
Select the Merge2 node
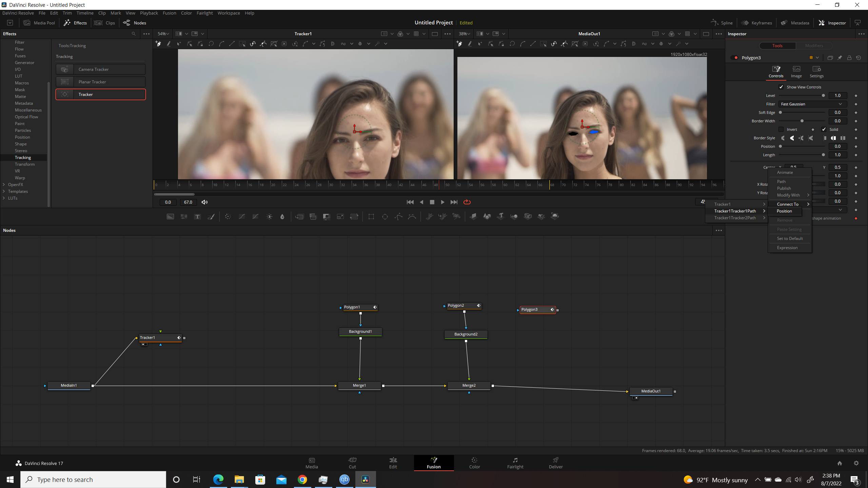click(469, 385)
